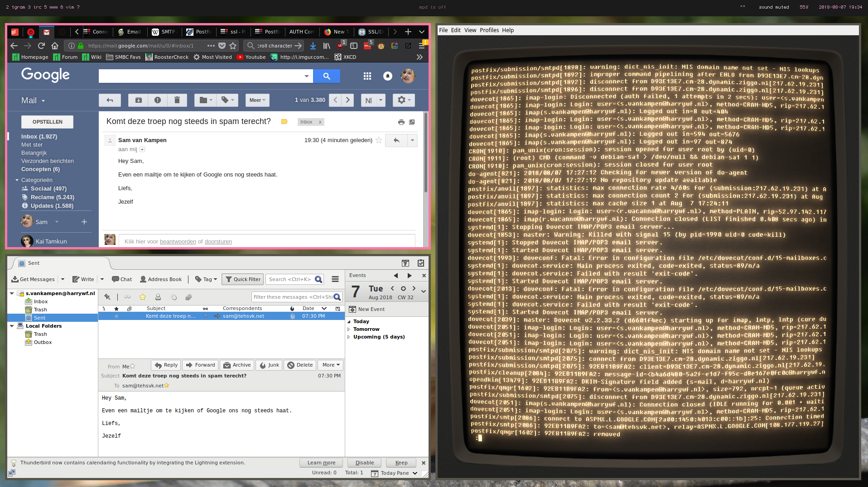The height and width of the screenshot is (487, 868).
Task: Open the View menu in the terminal
Action: pos(470,30)
